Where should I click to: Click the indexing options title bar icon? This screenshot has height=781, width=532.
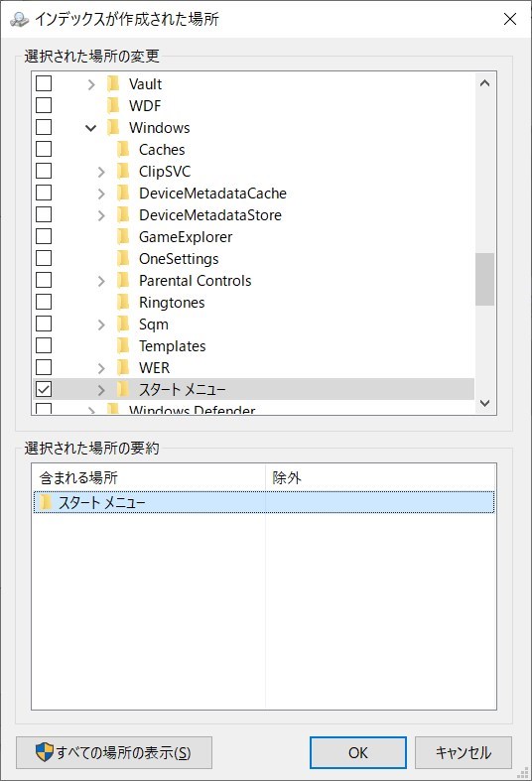20,19
